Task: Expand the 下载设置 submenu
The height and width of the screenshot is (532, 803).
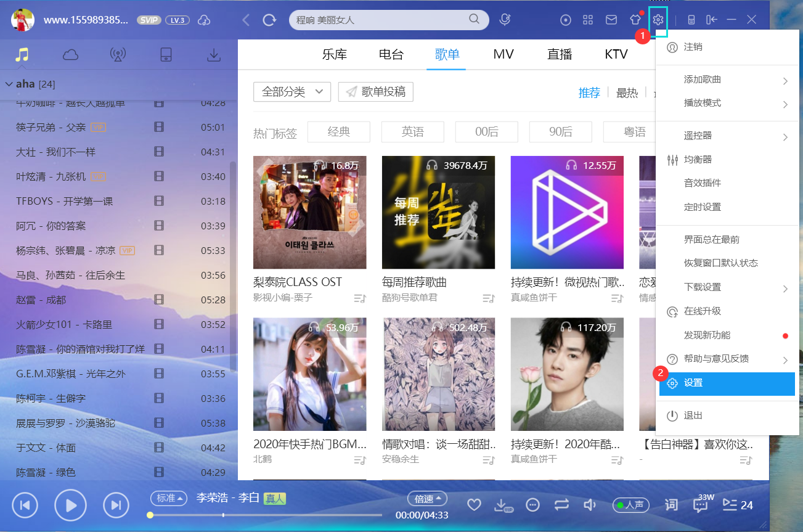Action: point(727,287)
